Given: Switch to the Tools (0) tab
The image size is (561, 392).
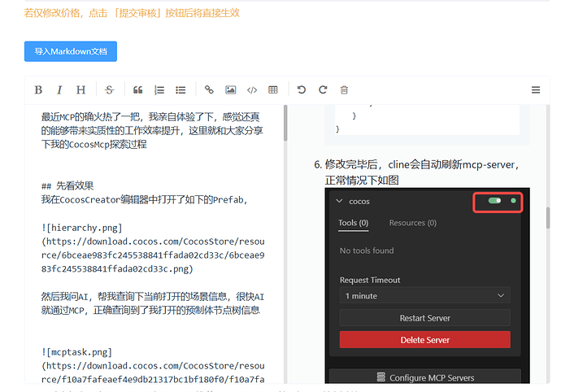Looking at the screenshot, I should (x=353, y=223).
